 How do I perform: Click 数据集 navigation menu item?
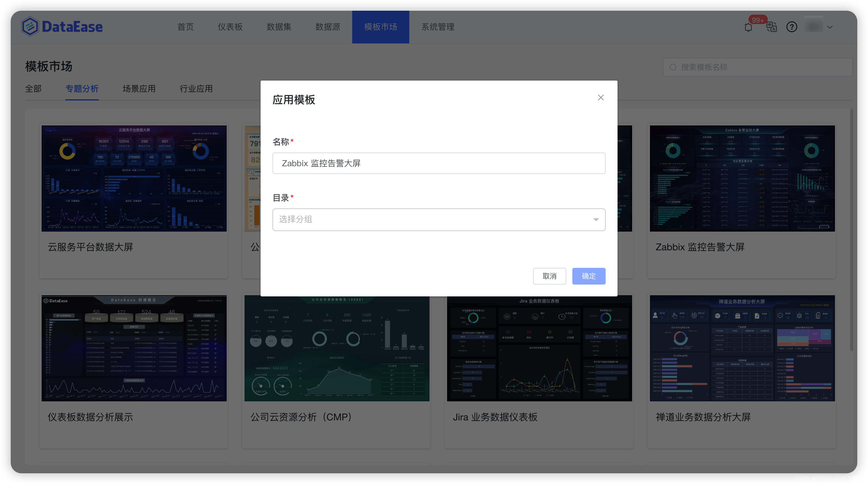pos(278,26)
